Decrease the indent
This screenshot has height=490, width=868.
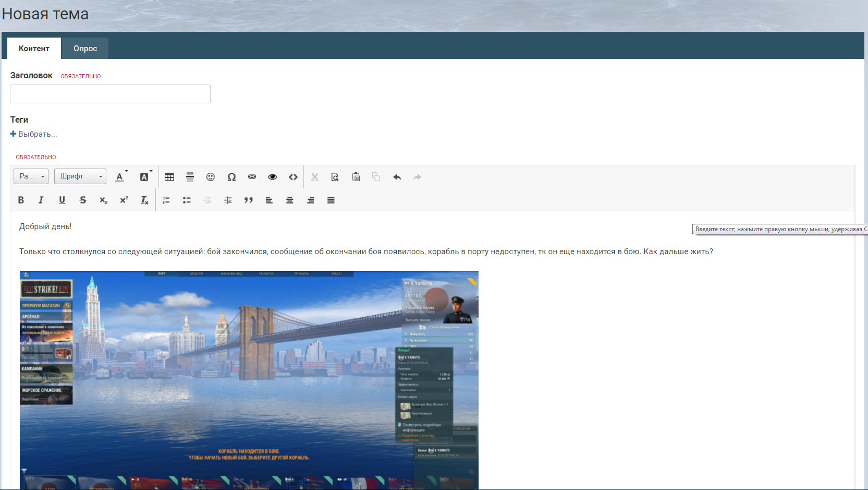[x=207, y=200]
